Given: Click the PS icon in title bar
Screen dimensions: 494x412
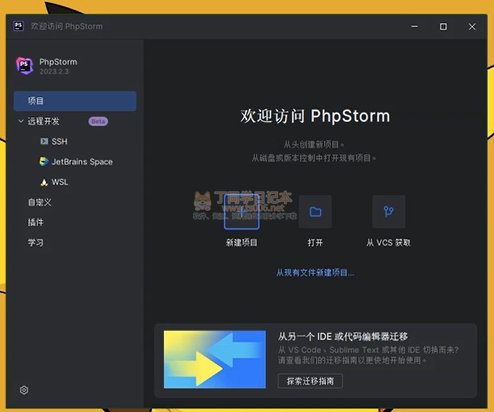Looking at the screenshot, I should pos(19,26).
